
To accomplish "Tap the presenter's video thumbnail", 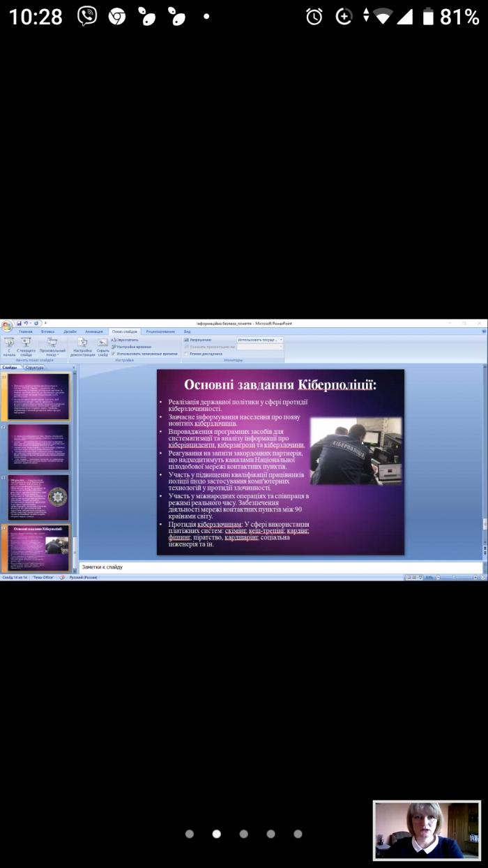I will [426, 829].
